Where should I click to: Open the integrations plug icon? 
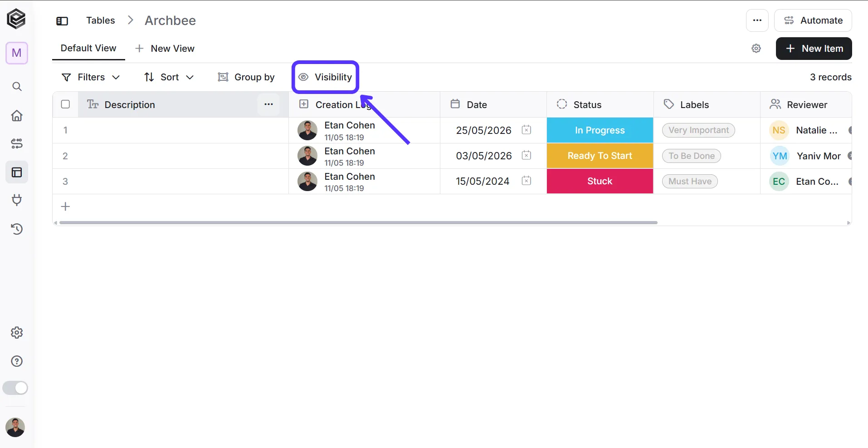[x=17, y=200]
